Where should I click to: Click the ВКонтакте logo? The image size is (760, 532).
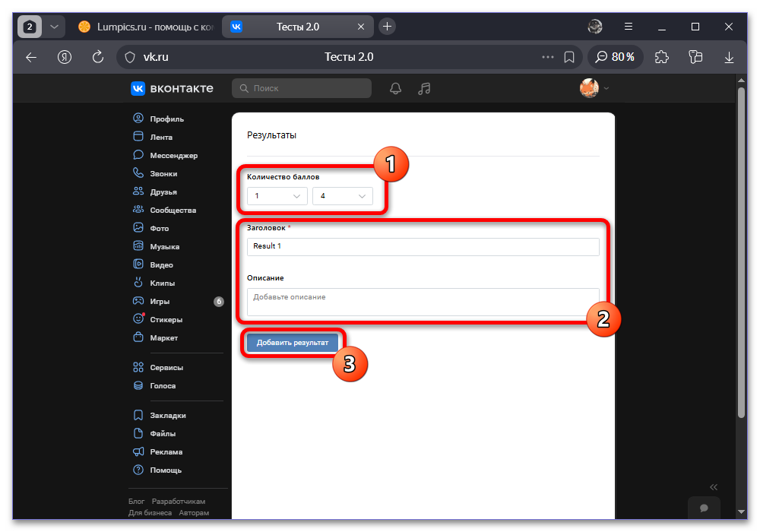[172, 88]
